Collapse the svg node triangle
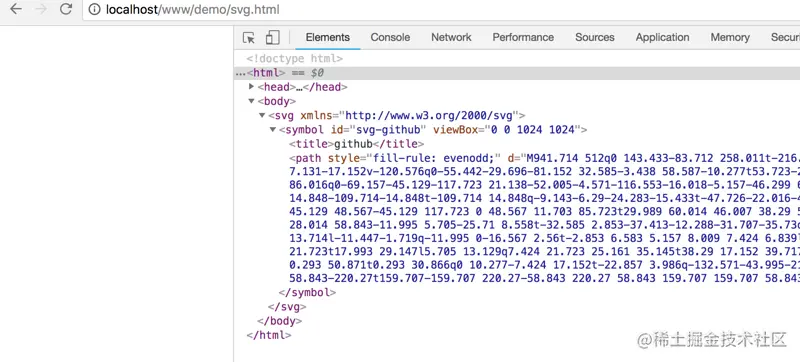This screenshot has width=800, height=362. 262,115
